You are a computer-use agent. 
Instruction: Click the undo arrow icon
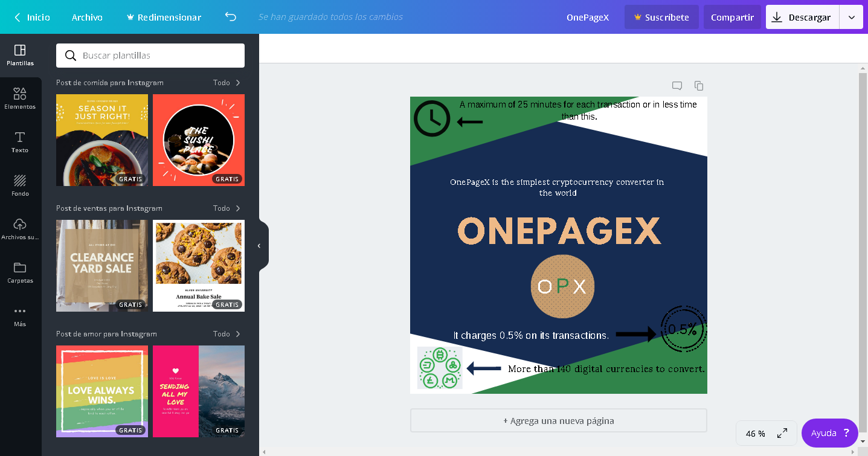click(x=230, y=17)
